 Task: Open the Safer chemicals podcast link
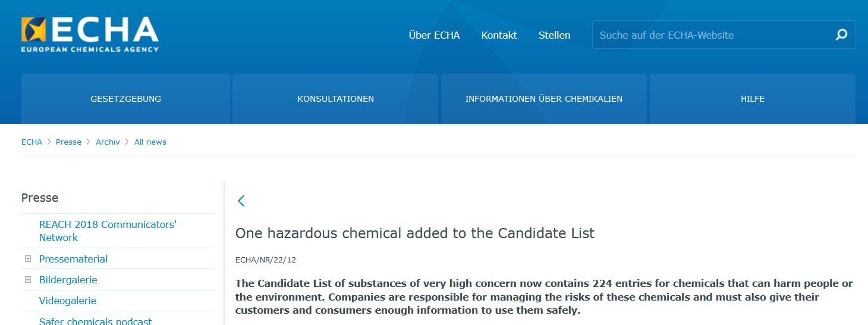coord(95,321)
